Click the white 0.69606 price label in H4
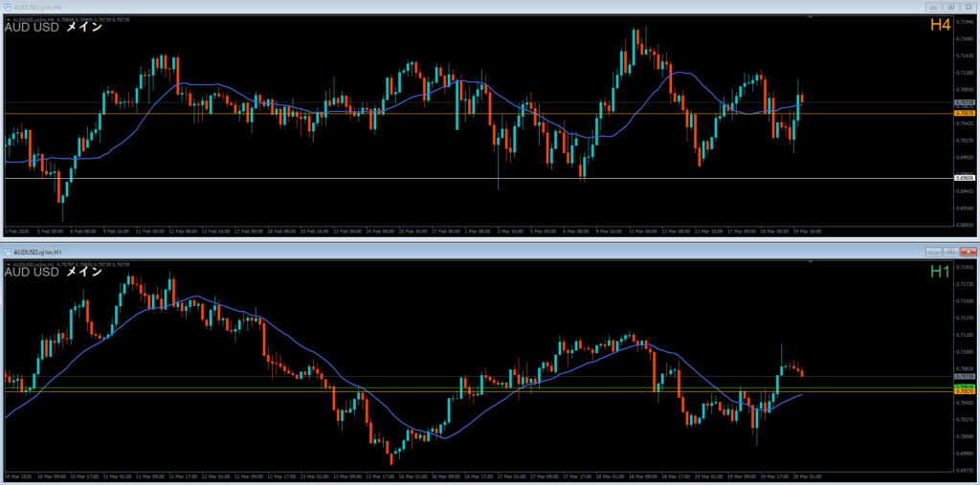Screen dimensions: 980x485 tap(965, 178)
